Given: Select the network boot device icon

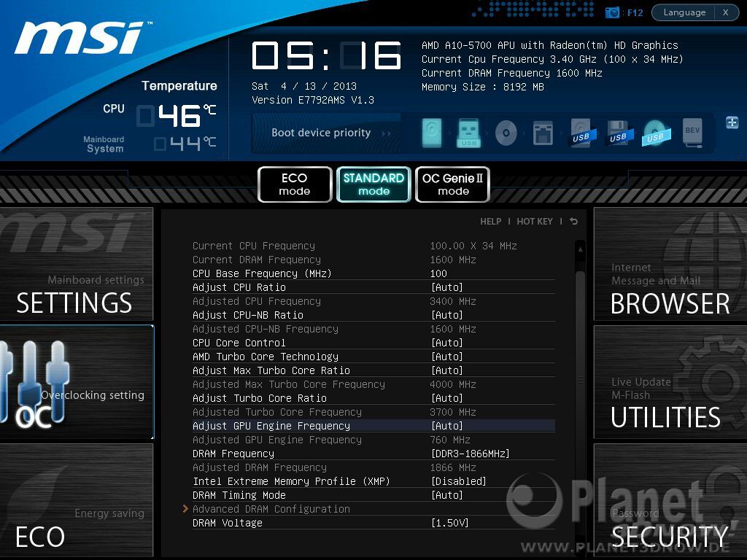Looking at the screenshot, I should (x=543, y=133).
